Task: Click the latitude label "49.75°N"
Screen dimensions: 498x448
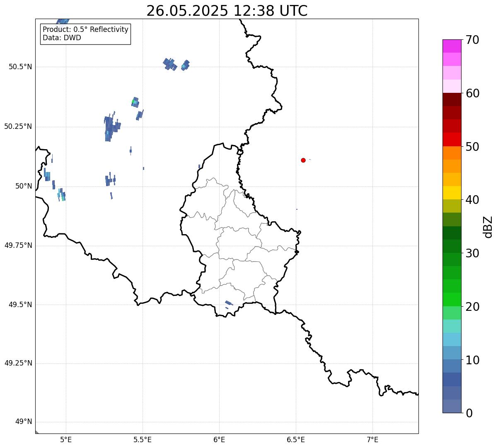Action: [18, 245]
